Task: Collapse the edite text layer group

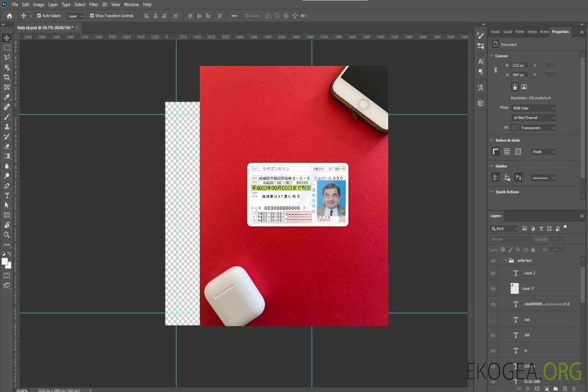Action: [505, 261]
